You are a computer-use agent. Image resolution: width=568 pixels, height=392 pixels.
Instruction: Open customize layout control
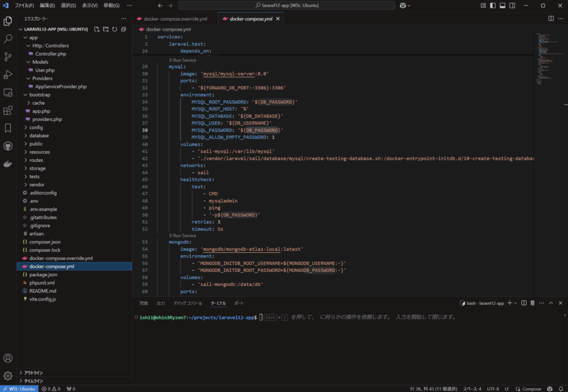483,6
